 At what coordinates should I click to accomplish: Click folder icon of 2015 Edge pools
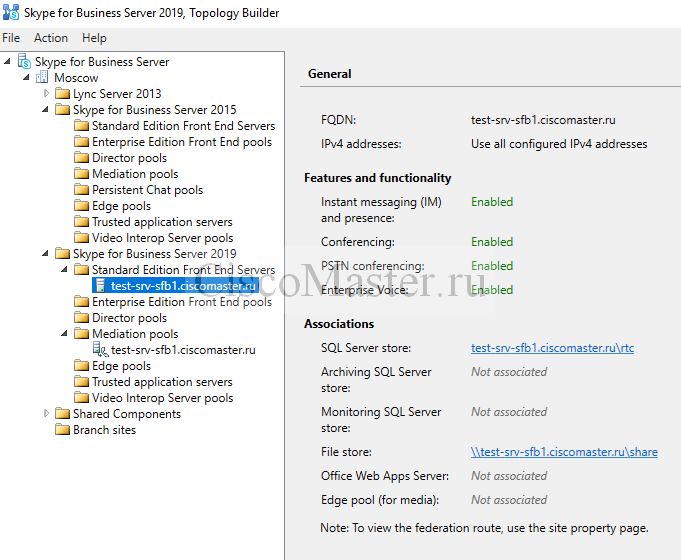click(x=81, y=205)
